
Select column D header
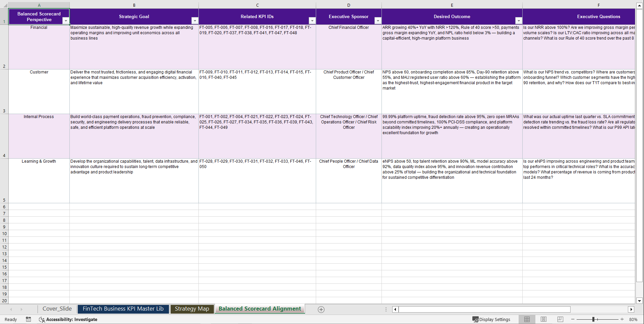[x=349, y=5]
